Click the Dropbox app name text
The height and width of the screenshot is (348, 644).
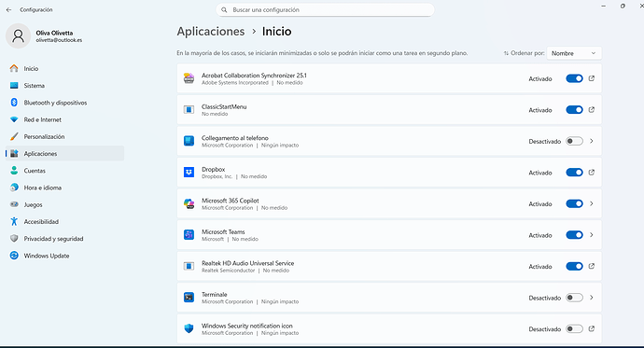click(213, 169)
